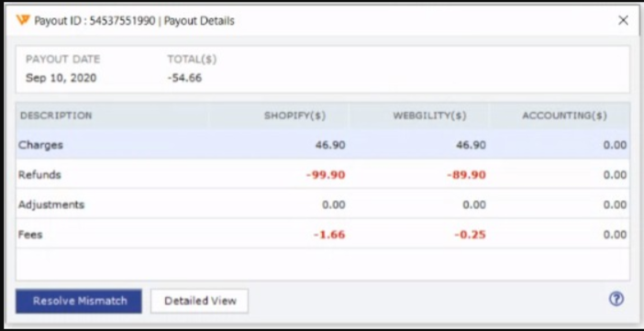Click the WEBGILITY($) column header
This screenshot has height=331, width=644.
[x=429, y=116]
